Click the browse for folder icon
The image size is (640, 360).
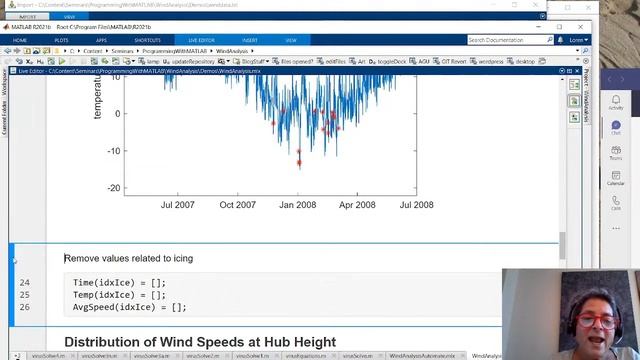37,51
